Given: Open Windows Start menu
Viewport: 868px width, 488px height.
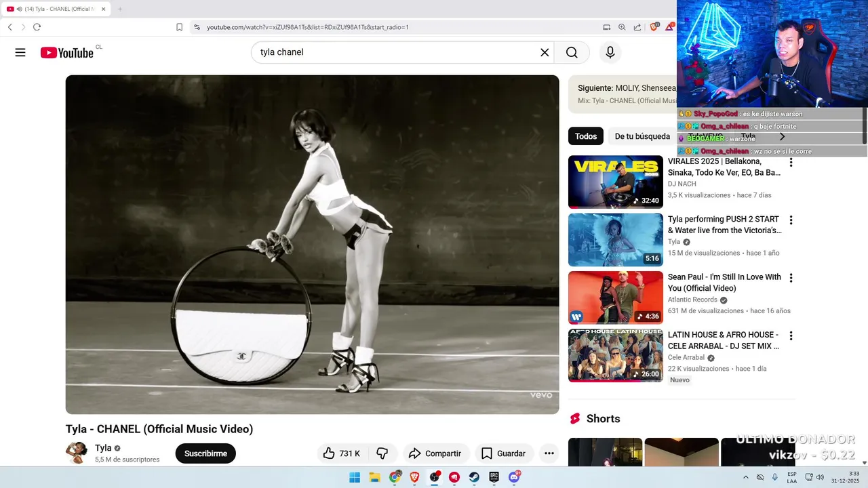Looking at the screenshot, I should (x=355, y=477).
